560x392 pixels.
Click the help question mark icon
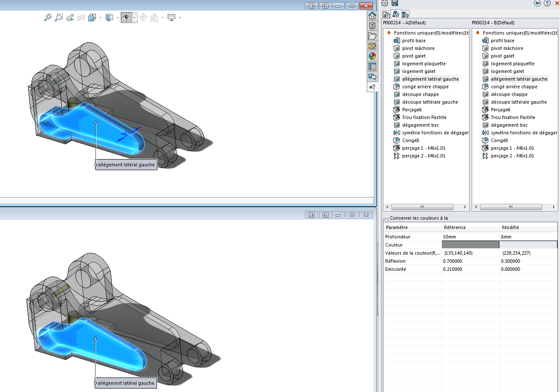pos(547,3)
